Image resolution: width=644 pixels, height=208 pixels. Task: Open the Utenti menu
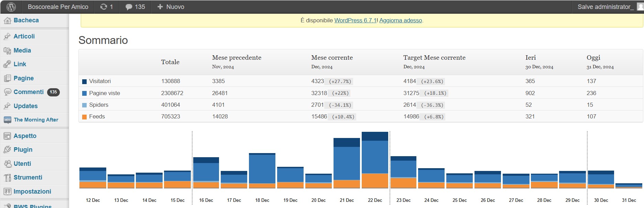pyautogui.click(x=22, y=164)
